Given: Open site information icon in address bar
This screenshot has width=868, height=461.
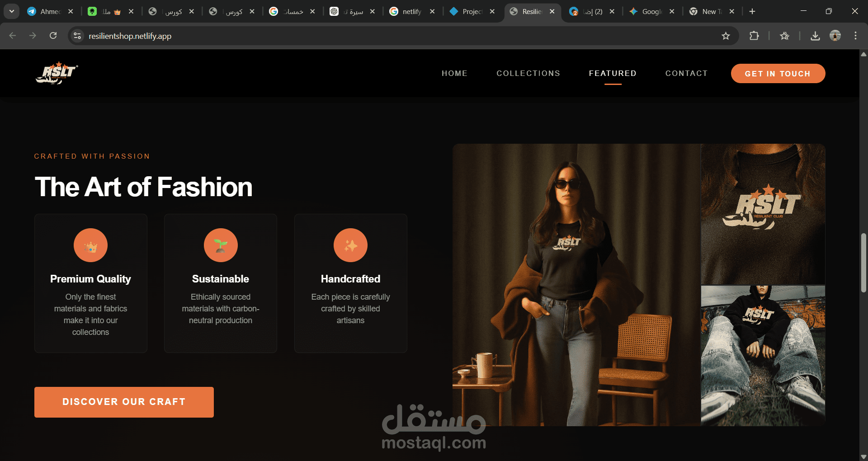Looking at the screenshot, I should click(77, 35).
